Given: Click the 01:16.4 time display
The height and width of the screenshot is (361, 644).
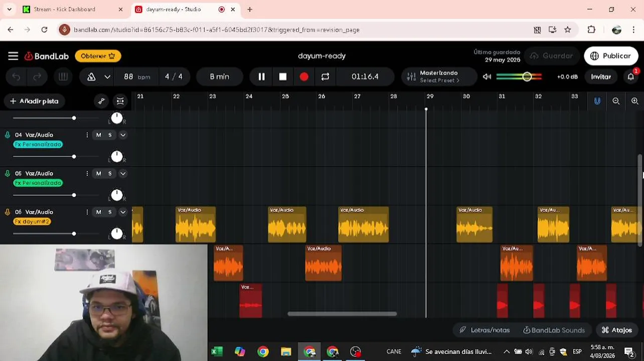Looking at the screenshot, I should (365, 77).
